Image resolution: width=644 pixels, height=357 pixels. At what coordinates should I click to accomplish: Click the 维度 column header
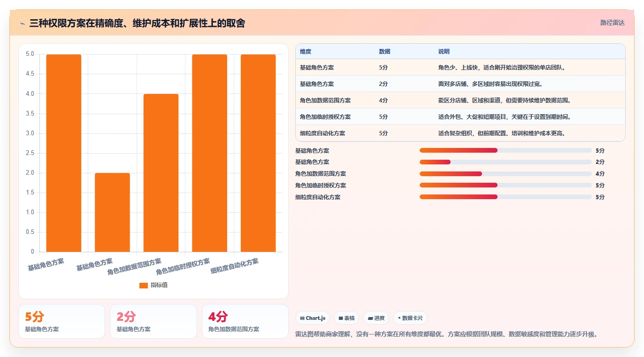[x=306, y=52]
